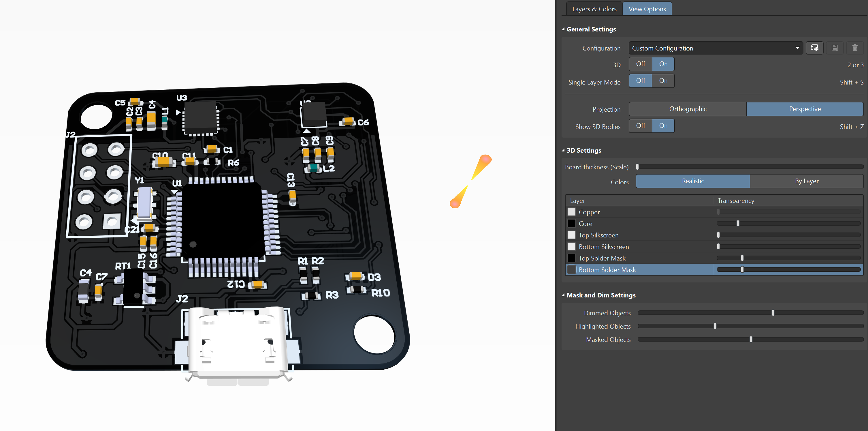The width and height of the screenshot is (868, 431).
Task: Click the delete configuration trash icon
Action: click(x=854, y=48)
